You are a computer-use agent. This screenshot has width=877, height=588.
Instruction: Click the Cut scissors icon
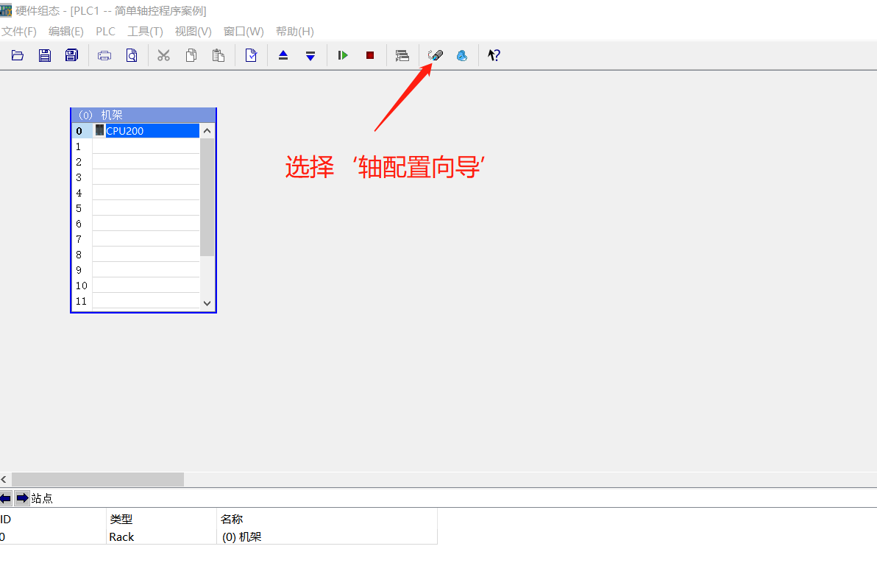click(163, 54)
